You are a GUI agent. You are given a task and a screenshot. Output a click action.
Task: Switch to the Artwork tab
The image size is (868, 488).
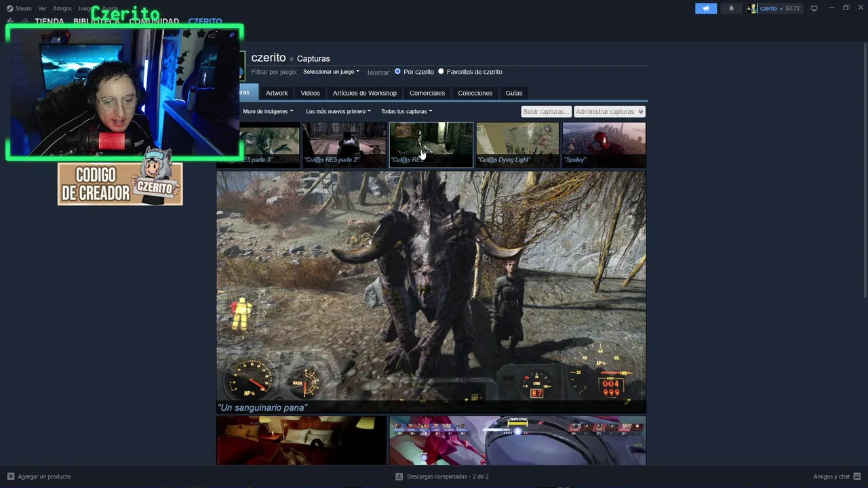pos(277,93)
